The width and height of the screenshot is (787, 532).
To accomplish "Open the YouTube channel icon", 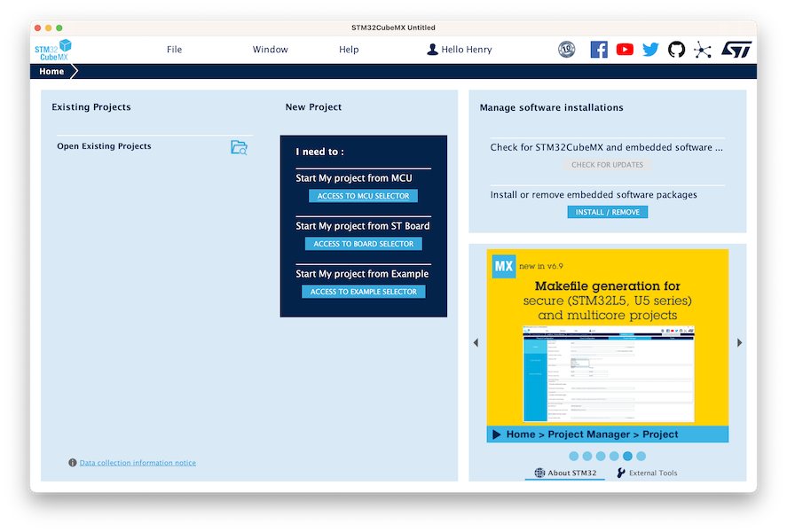I will click(x=625, y=49).
